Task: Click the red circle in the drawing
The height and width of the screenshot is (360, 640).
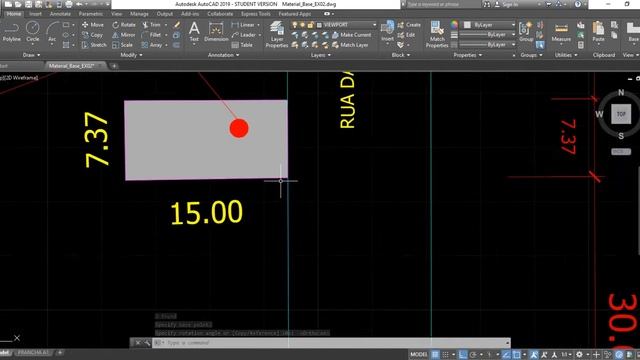Action: tap(239, 128)
